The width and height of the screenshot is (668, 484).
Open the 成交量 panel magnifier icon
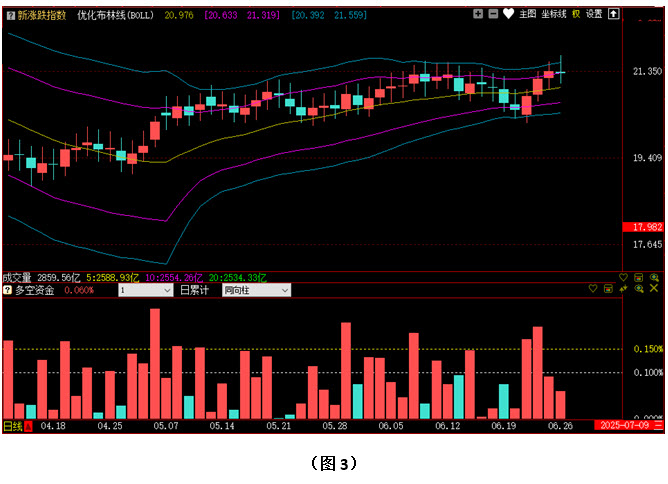click(654, 277)
